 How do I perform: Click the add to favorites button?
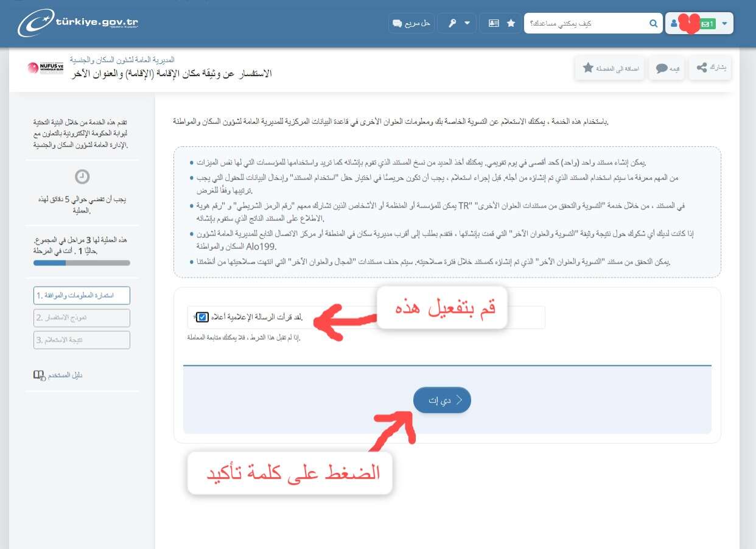pos(609,68)
